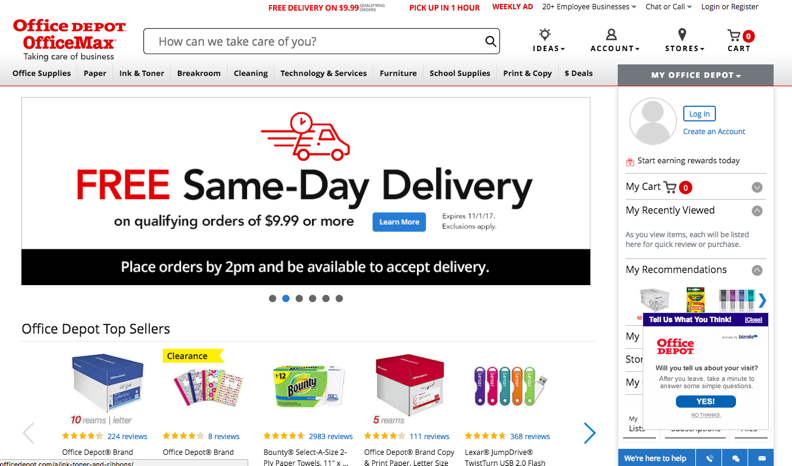The height and width of the screenshot is (466, 792).
Task: Click the email envelope icon in help bar
Action: tap(762, 458)
